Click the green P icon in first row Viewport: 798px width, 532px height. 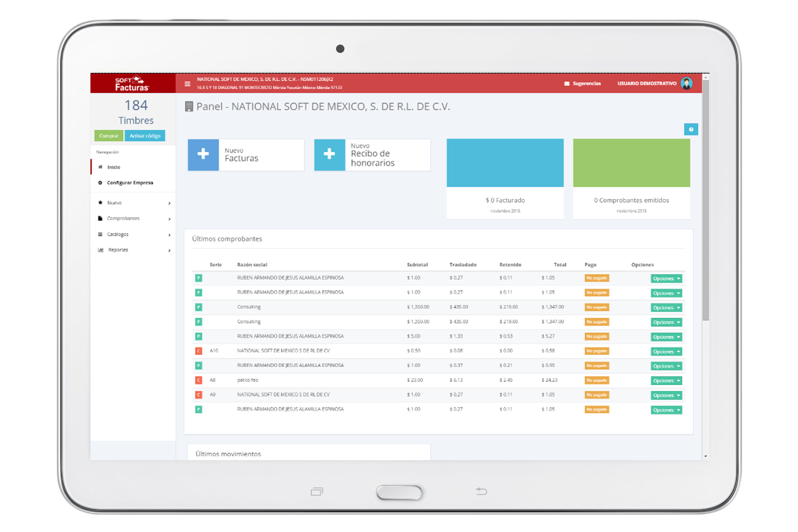(x=198, y=278)
